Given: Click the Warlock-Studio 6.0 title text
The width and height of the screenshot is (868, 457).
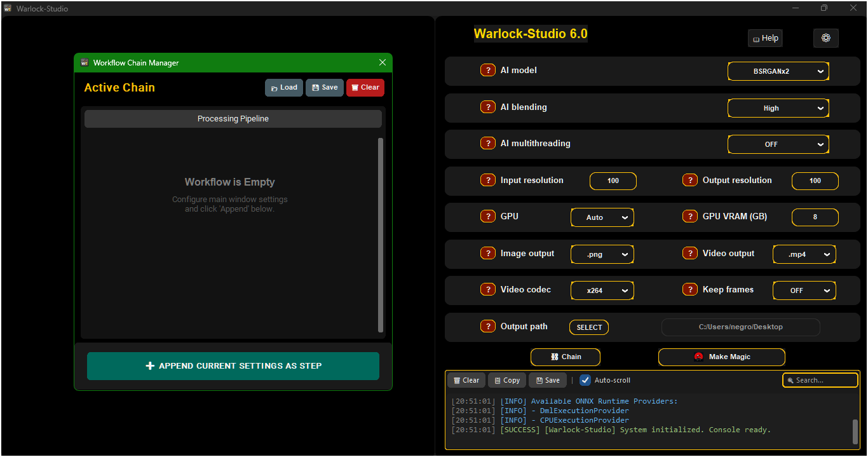Looking at the screenshot, I should [531, 34].
